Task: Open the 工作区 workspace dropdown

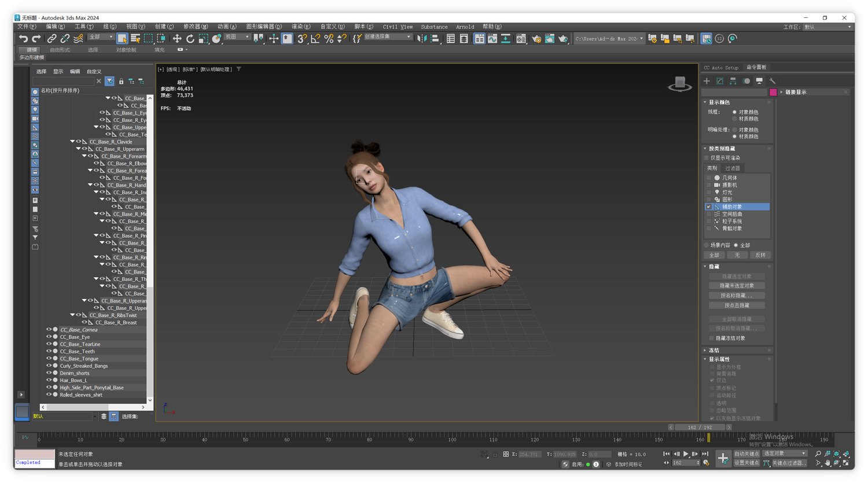Action: [x=827, y=27]
